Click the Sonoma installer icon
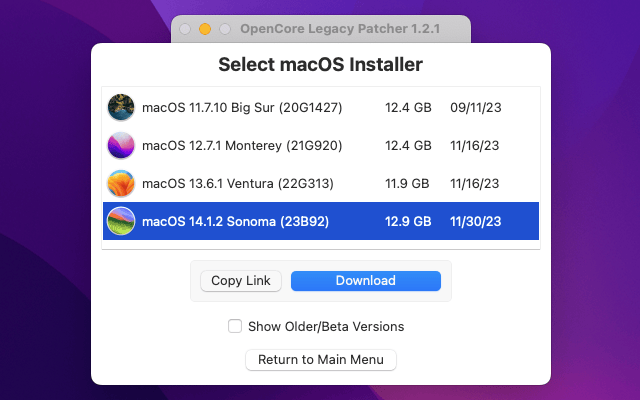The image size is (640, 400). pos(121,221)
